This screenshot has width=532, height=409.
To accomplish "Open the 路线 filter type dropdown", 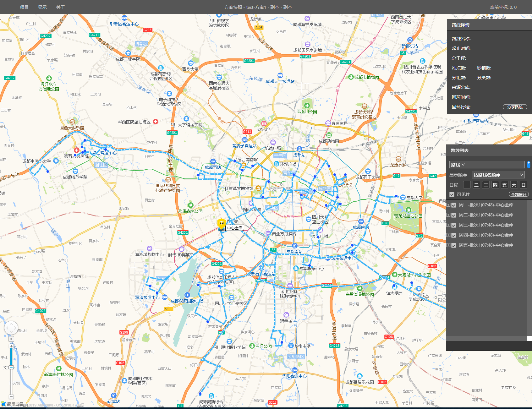I will tap(458, 165).
